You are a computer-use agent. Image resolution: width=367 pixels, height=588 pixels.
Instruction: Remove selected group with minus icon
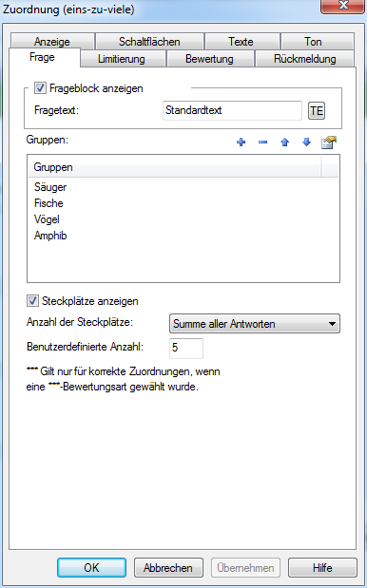[x=262, y=142]
